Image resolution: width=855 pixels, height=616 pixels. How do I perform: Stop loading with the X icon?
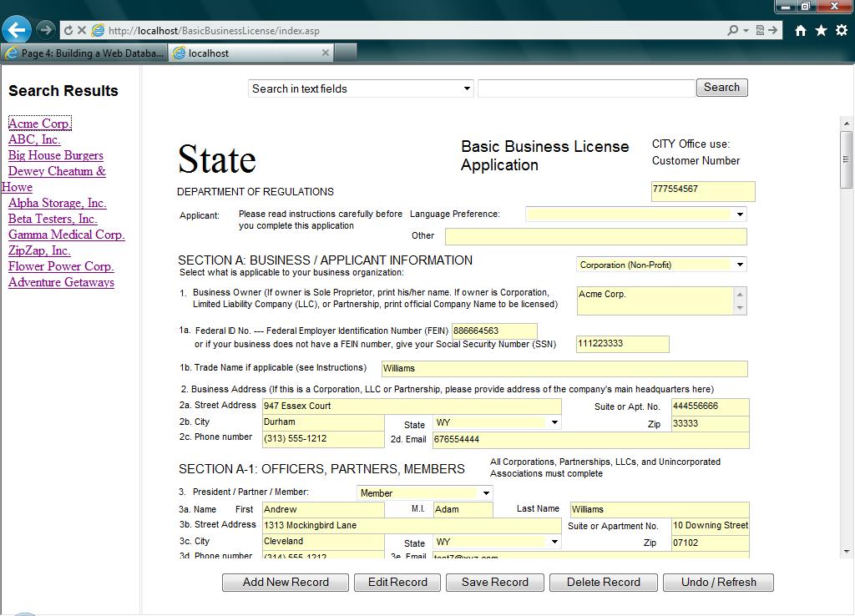pos(82,31)
